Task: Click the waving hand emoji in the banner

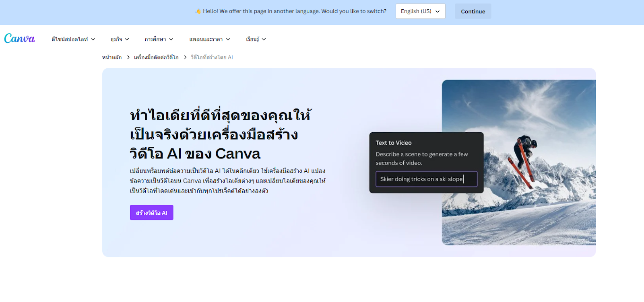Action: [x=198, y=11]
